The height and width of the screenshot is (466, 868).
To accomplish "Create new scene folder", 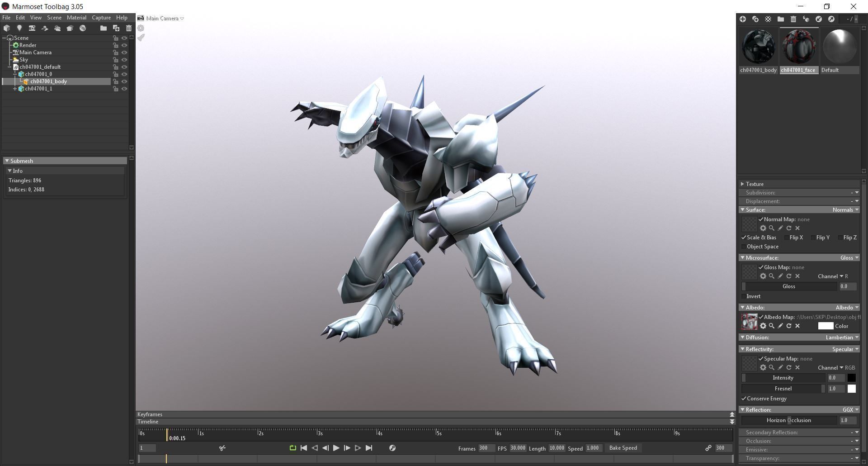I will click(x=104, y=28).
